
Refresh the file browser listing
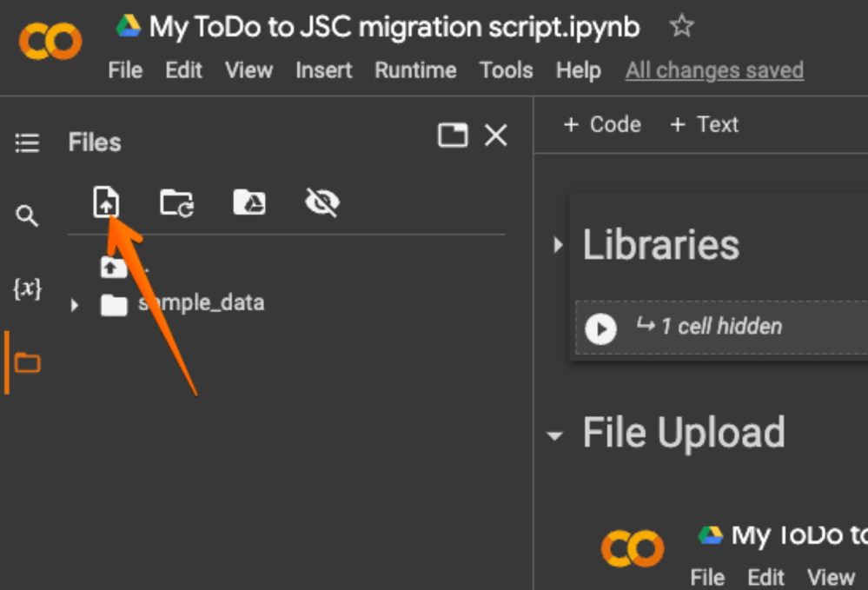coord(176,202)
